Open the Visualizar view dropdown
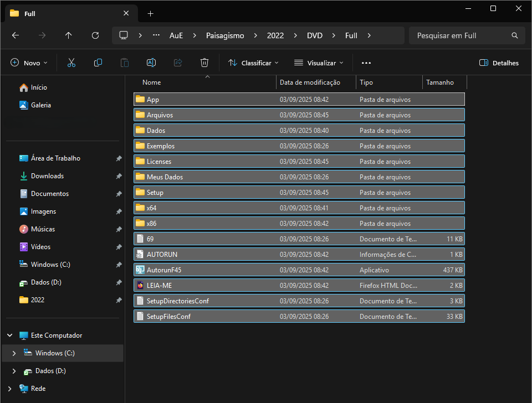Image resolution: width=532 pixels, height=403 pixels. 319,63
